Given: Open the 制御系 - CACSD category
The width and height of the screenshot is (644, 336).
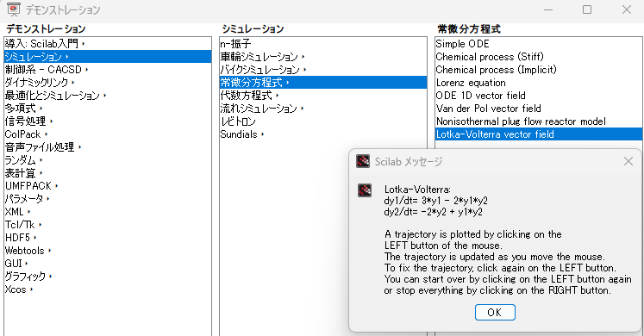Looking at the screenshot, I should (x=108, y=69).
